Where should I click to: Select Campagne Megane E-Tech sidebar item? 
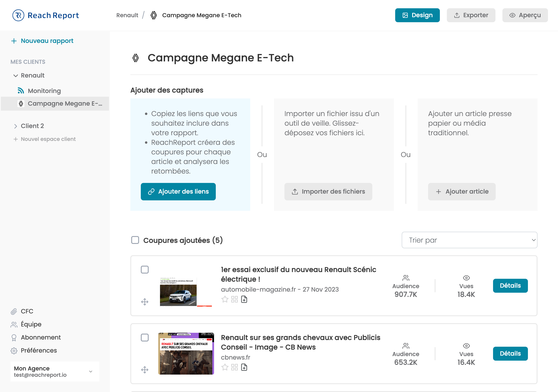[55, 104]
